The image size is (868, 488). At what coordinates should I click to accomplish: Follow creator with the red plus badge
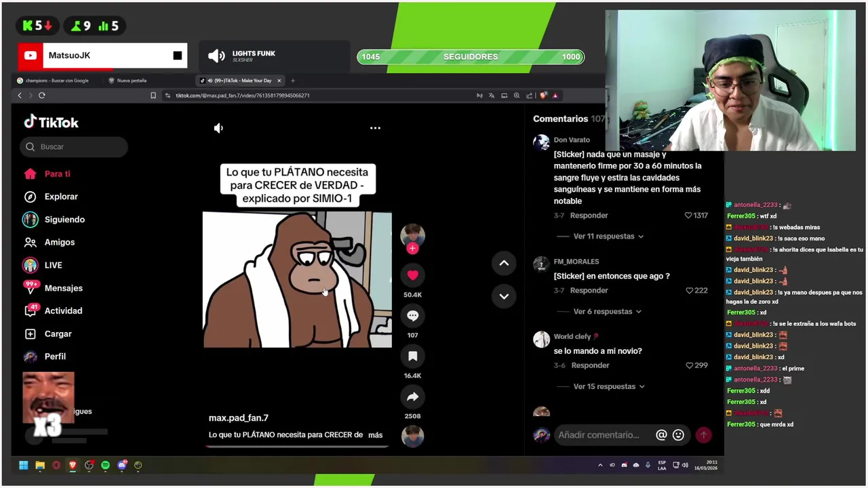[x=412, y=248]
